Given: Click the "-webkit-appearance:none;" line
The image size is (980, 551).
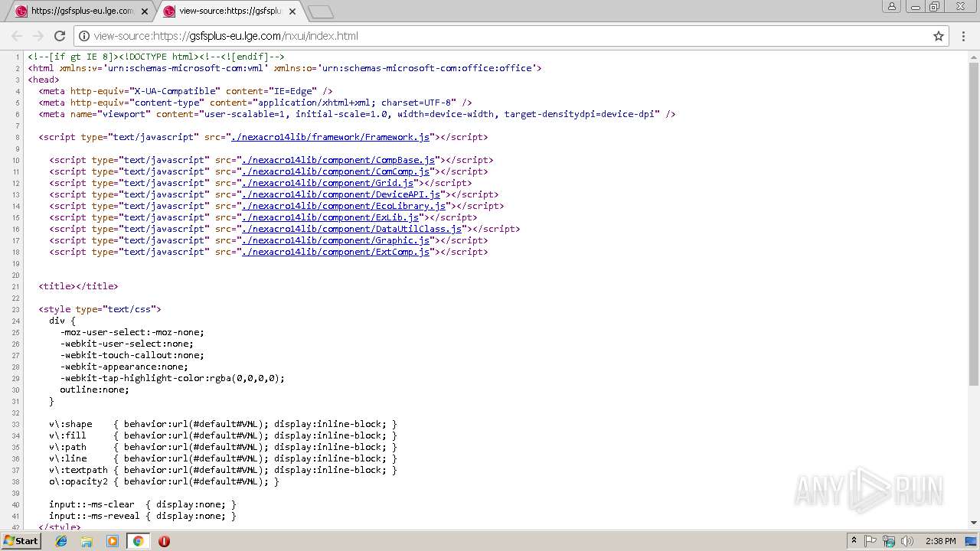Looking at the screenshot, I should (x=124, y=367).
